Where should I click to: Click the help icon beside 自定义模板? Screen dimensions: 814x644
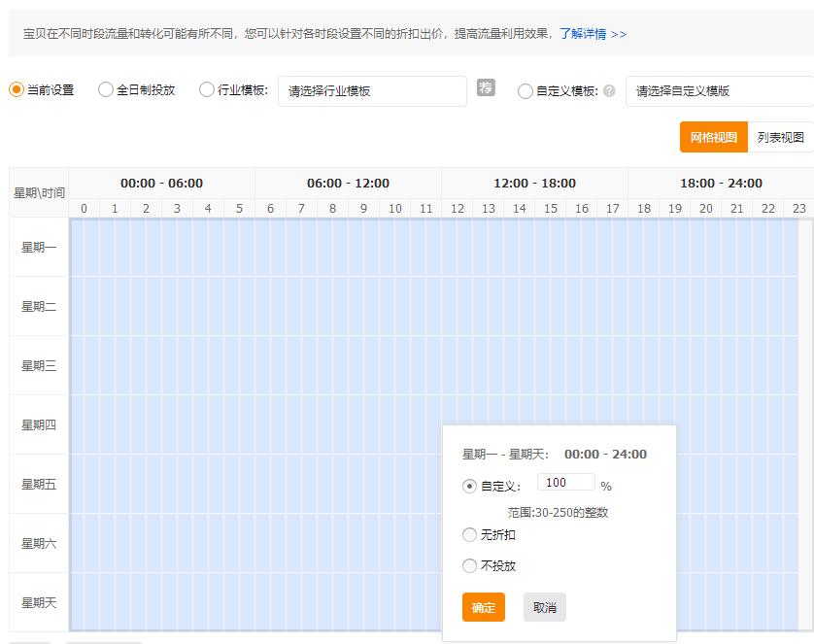point(609,90)
